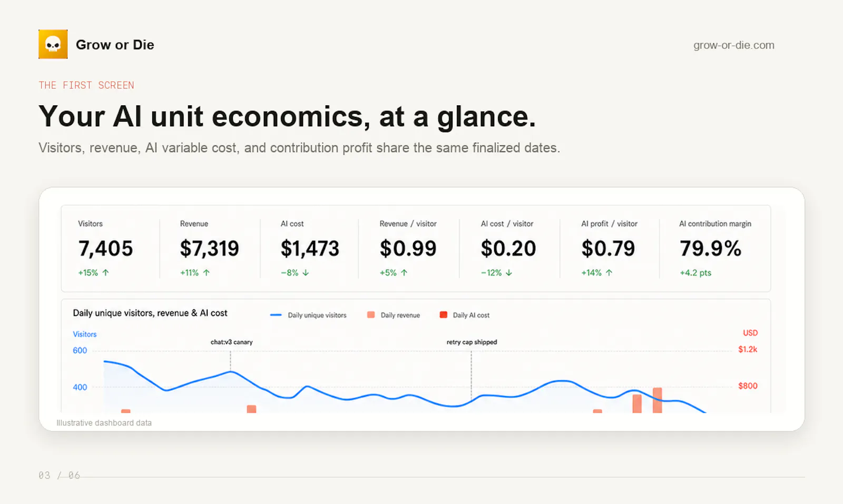Toggle the Daily unique visitors legend line

(276, 315)
